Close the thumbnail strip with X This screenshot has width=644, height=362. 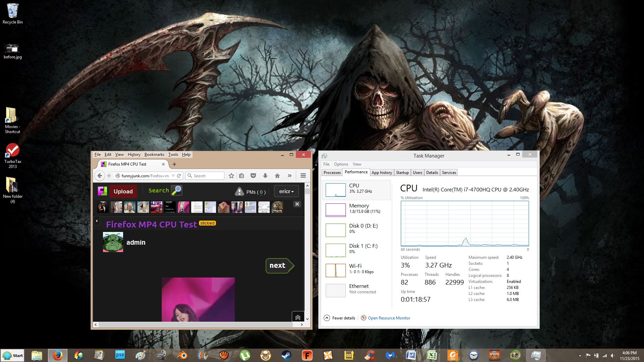coord(297,204)
